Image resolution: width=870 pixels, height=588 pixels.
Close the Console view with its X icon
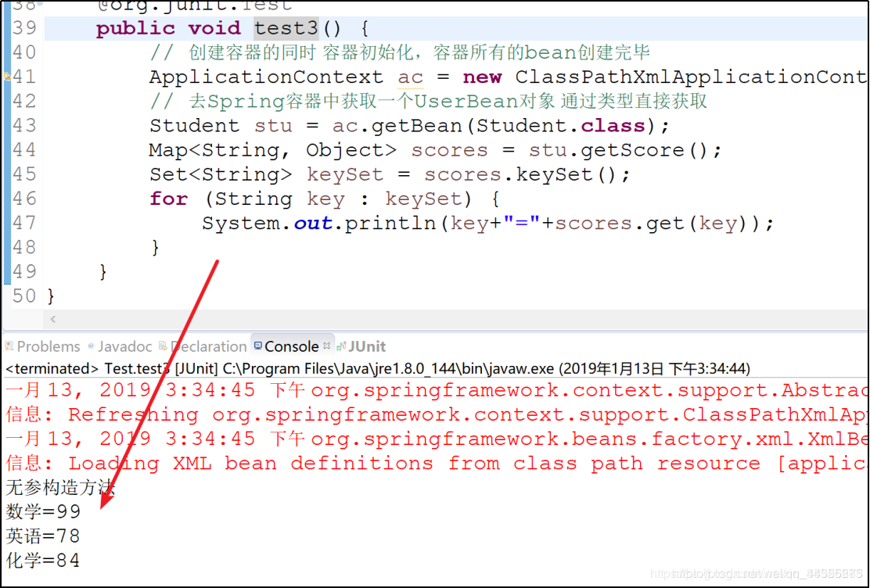(x=327, y=346)
